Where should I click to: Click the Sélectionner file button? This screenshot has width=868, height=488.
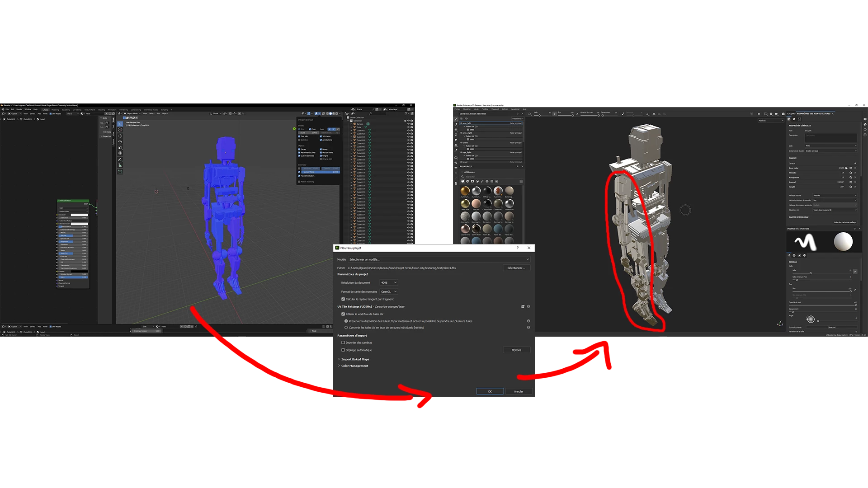tap(516, 268)
